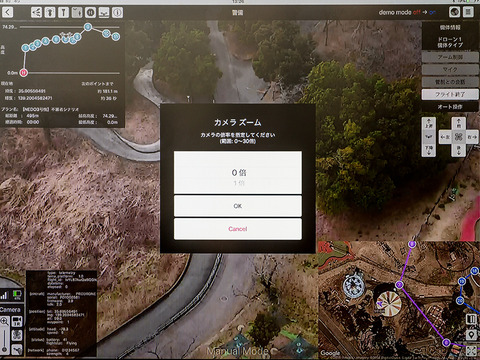This screenshot has height=360, width=480.
Task: Toggle demo mode on
Action: 432,12
